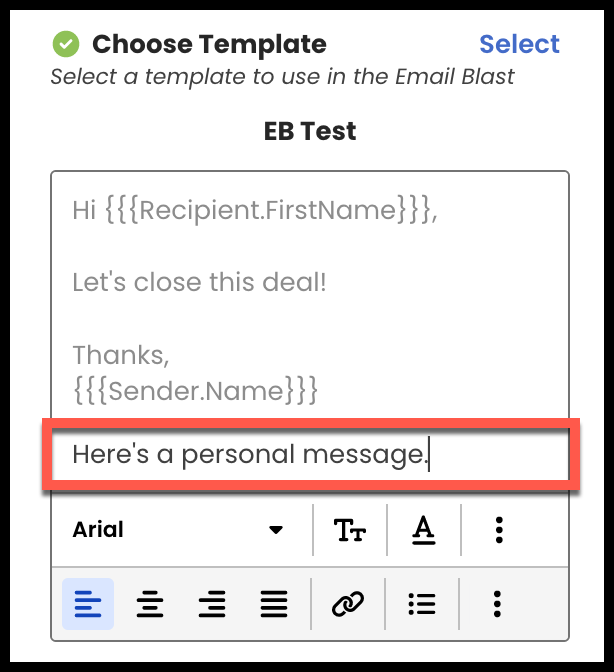Apply right alignment to text

click(212, 604)
